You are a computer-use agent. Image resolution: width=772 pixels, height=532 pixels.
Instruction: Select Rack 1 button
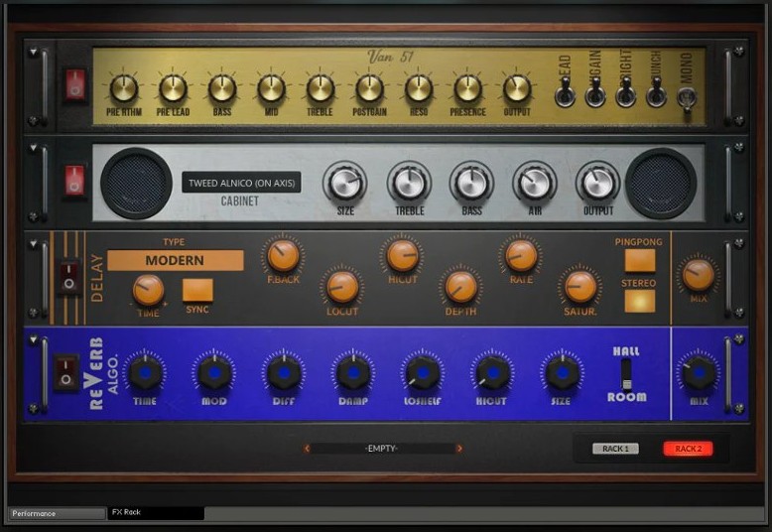click(615, 449)
